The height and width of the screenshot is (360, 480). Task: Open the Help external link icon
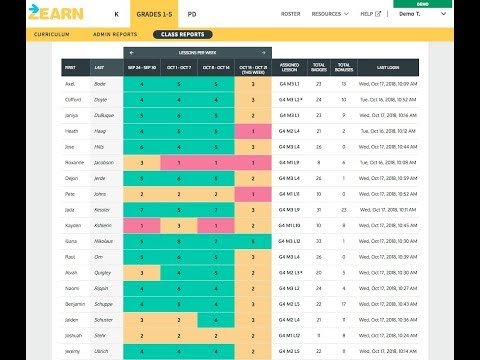click(x=378, y=14)
